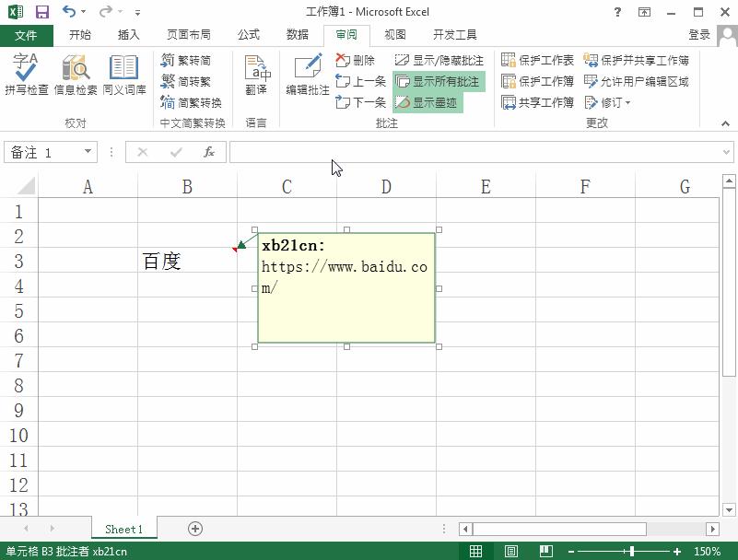The height and width of the screenshot is (560, 738).
Task: Toggle 显示墨迹 show ink
Action: [x=428, y=102]
